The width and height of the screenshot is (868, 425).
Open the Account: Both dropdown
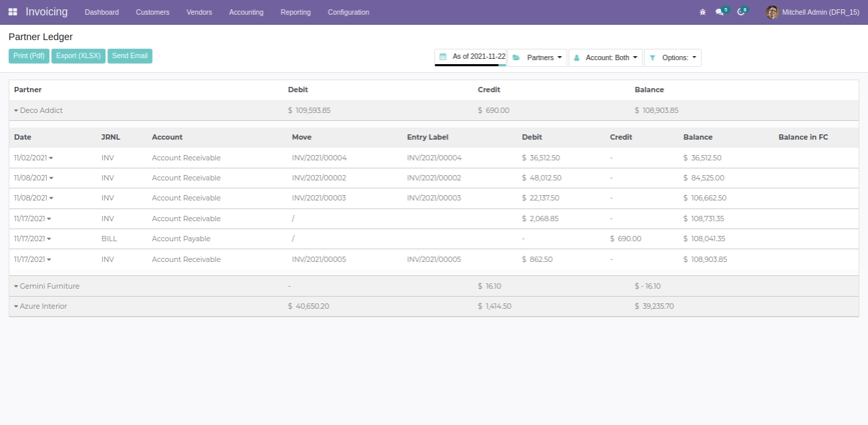pyautogui.click(x=606, y=58)
